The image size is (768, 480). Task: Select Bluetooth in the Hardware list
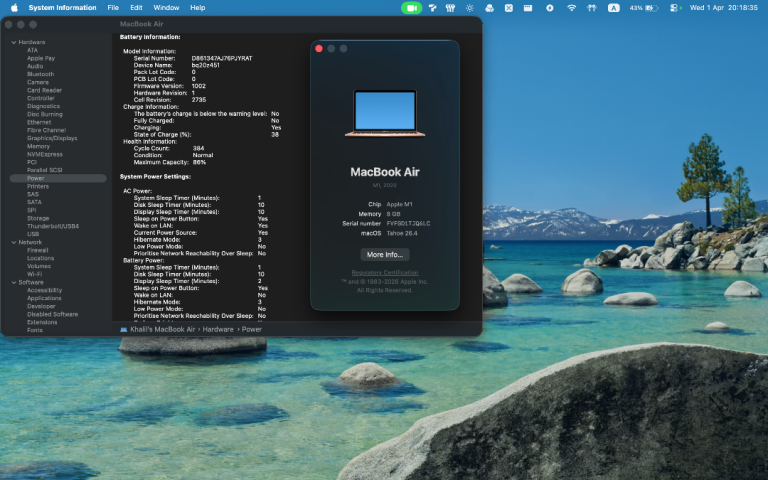pos(41,74)
